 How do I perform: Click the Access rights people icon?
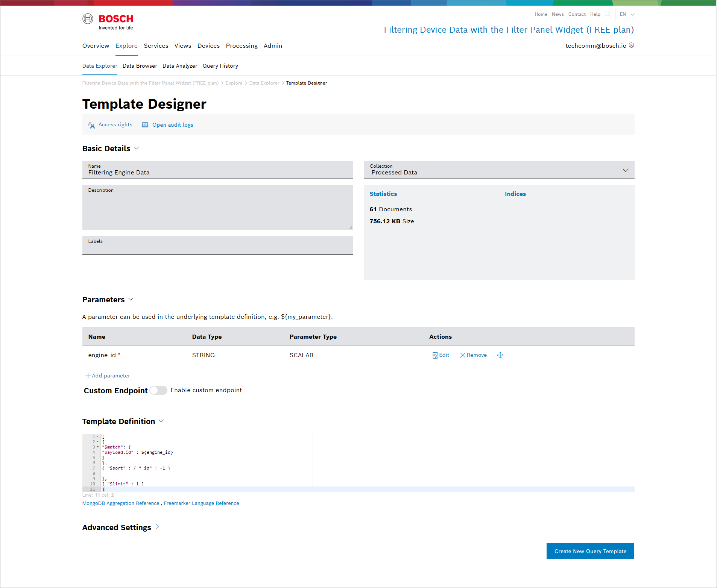pyautogui.click(x=91, y=125)
